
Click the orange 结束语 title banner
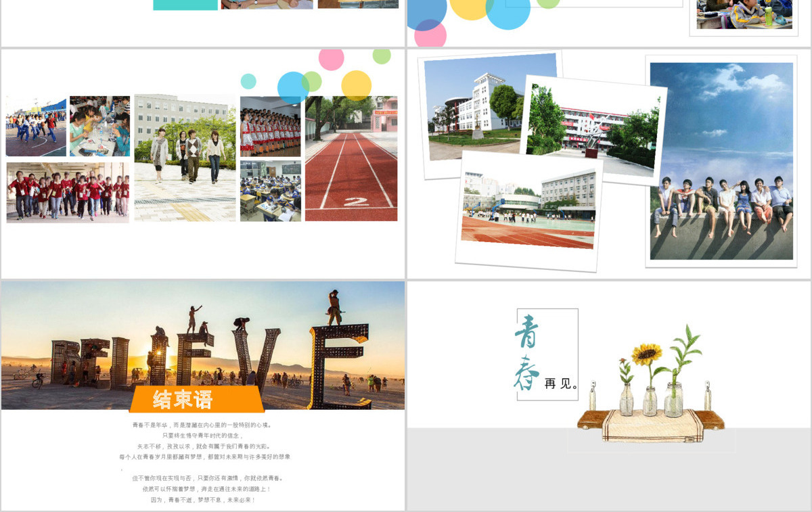(x=196, y=399)
